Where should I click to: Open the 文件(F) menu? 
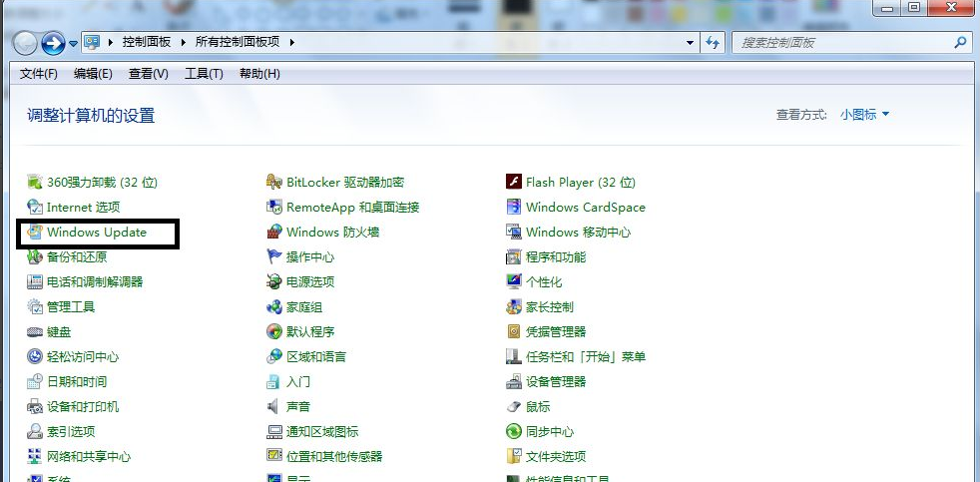[39, 74]
